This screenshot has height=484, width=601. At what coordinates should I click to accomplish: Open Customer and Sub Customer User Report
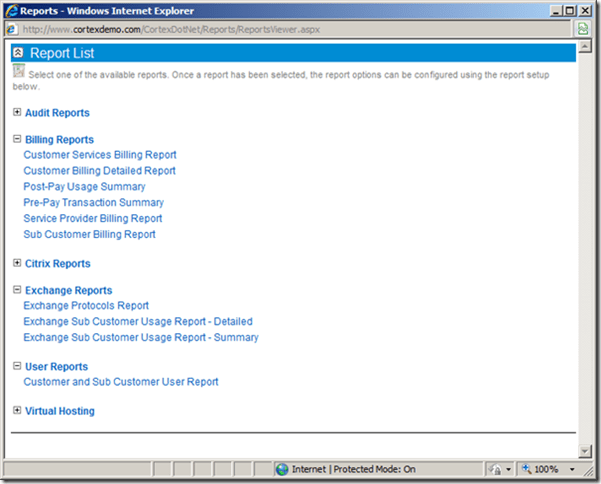click(120, 382)
